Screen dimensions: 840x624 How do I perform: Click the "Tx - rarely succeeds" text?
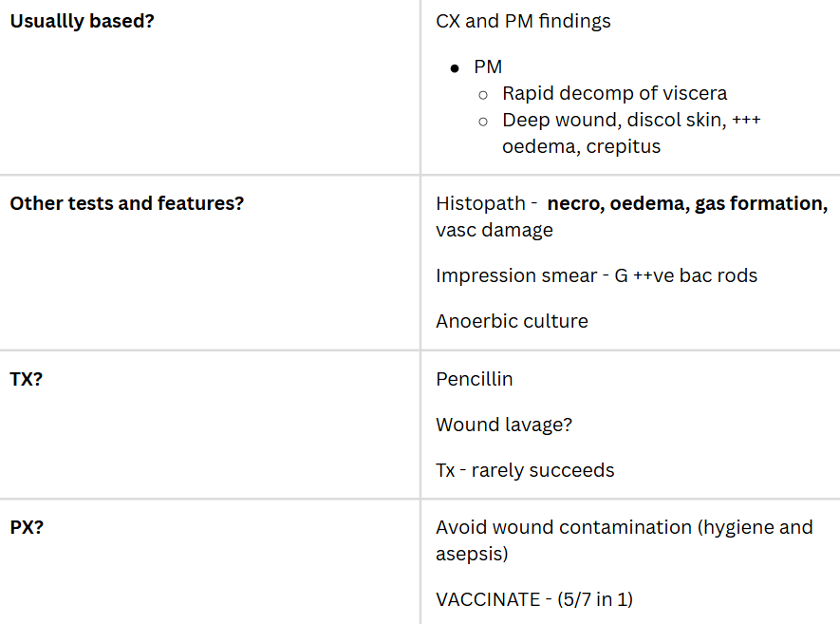click(525, 470)
